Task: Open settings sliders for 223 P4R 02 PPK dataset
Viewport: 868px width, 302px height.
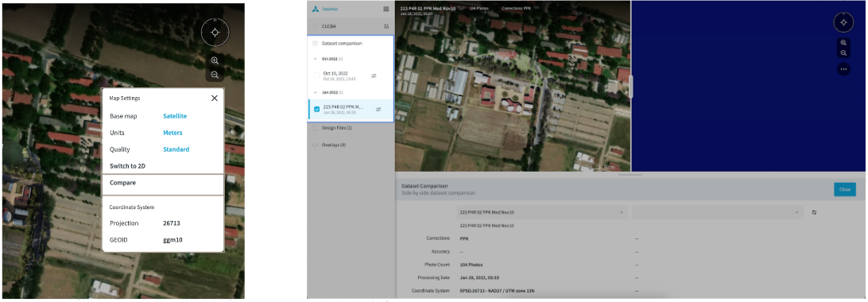Action: pos(378,110)
